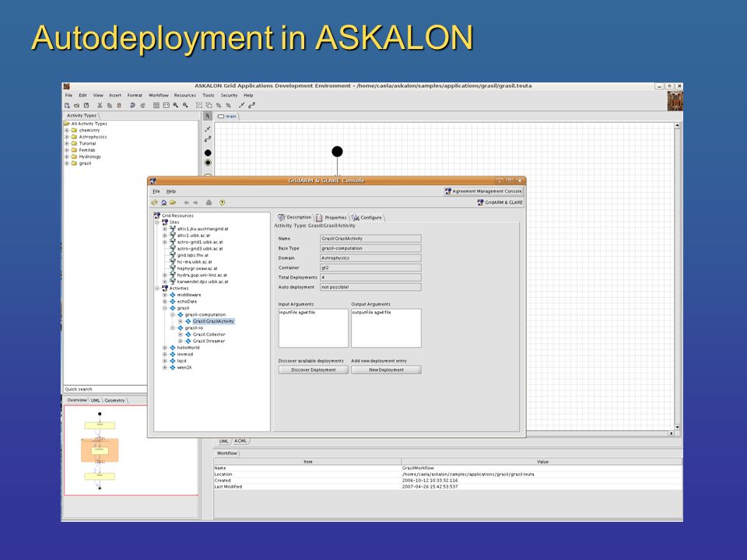The width and height of the screenshot is (747, 560).
Task: Click the Zoom out magnifier icon
Action: (185, 105)
